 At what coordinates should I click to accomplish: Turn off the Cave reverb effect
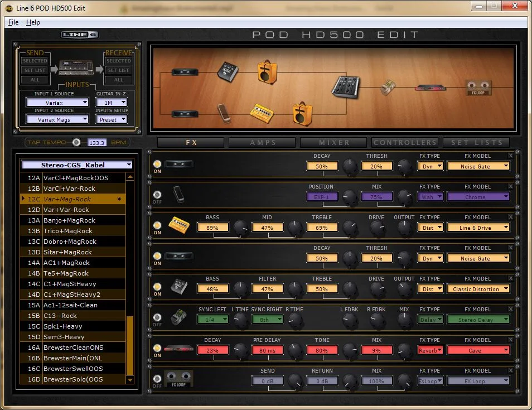(157, 349)
